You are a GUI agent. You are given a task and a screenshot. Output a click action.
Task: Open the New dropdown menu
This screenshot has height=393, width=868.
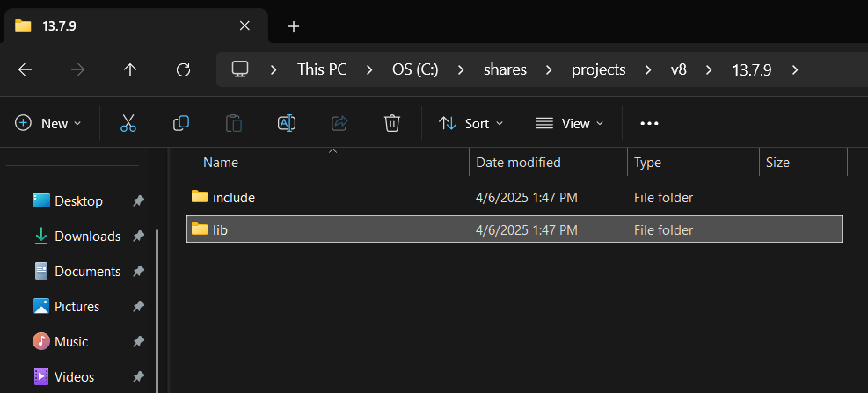coord(48,123)
